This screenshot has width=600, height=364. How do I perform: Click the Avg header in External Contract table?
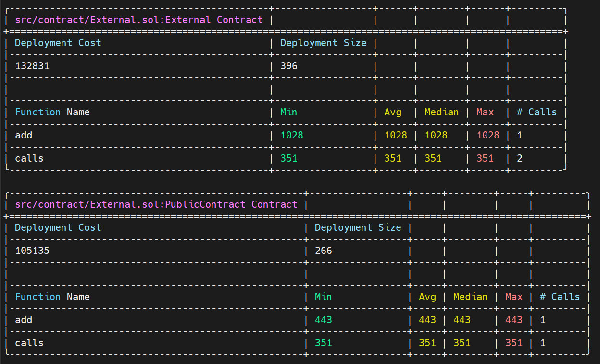[393, 112]
